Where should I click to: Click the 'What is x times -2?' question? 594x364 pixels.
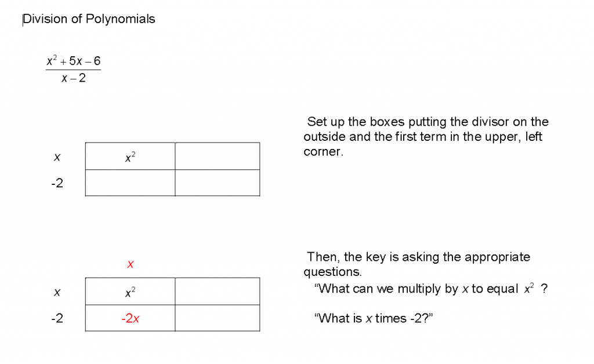coord(374,318)
